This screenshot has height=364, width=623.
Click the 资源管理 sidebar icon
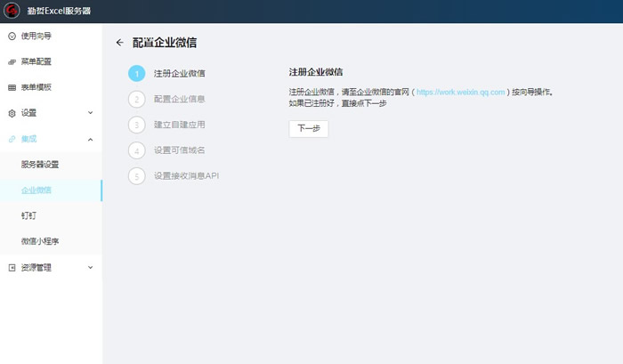pos(12,267)
